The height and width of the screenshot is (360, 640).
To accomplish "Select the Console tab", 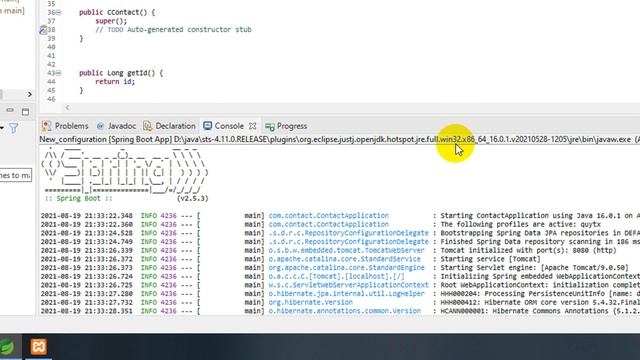I will click(229, 126).
